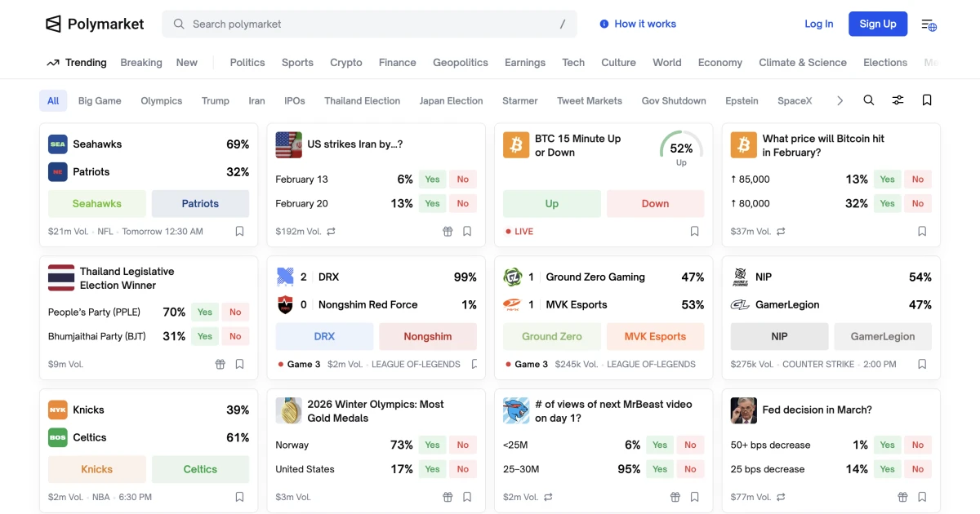Click the Polymarket logo icon
Image resolution: width=980 pixels, height=514 pixels.
click(54, 24)
